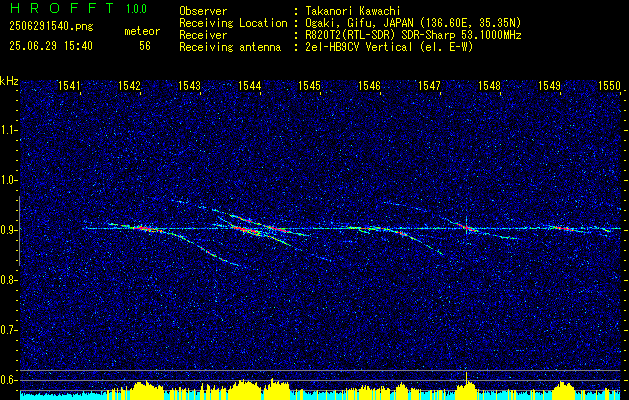Click the gray vertical bar beside 0.9 kHz
Screen dimensions: 629x400
19,231
